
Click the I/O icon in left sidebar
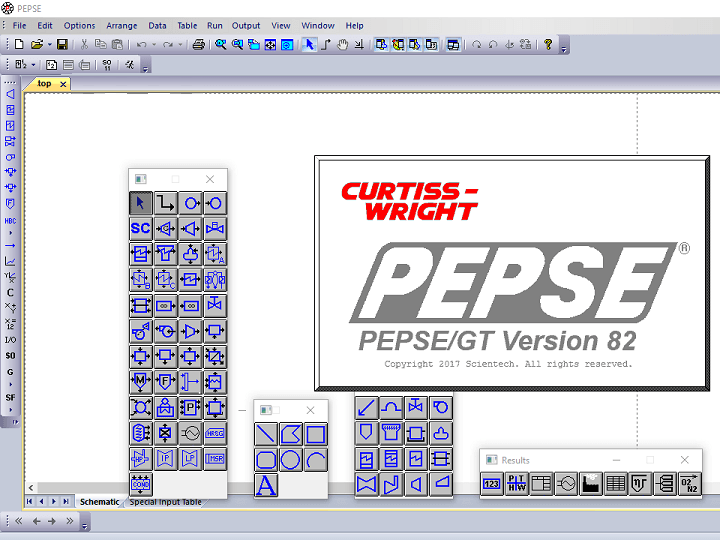10,340
